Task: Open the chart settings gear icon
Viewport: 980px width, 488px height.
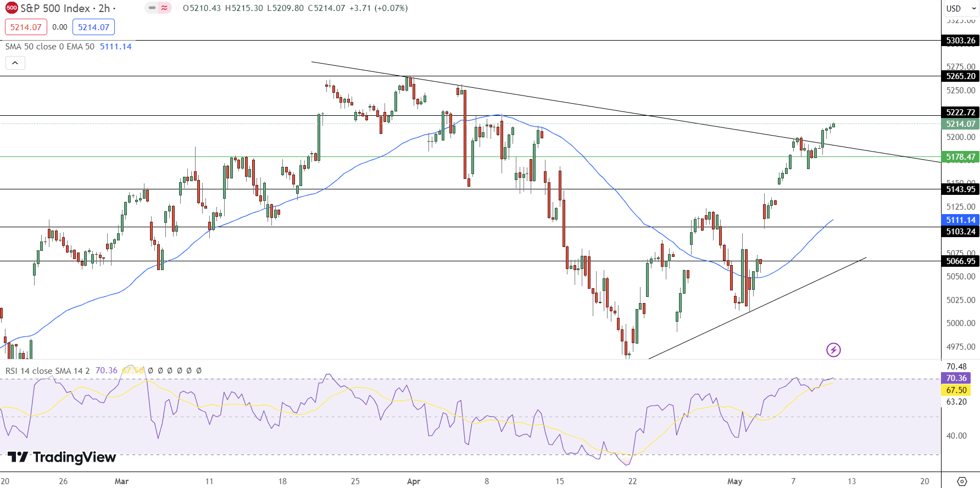Action: [961, 481]
